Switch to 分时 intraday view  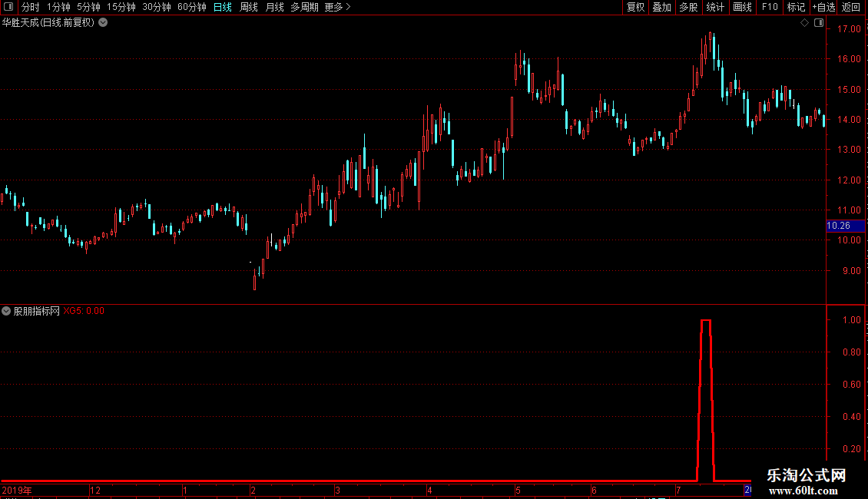click(31, 7)
